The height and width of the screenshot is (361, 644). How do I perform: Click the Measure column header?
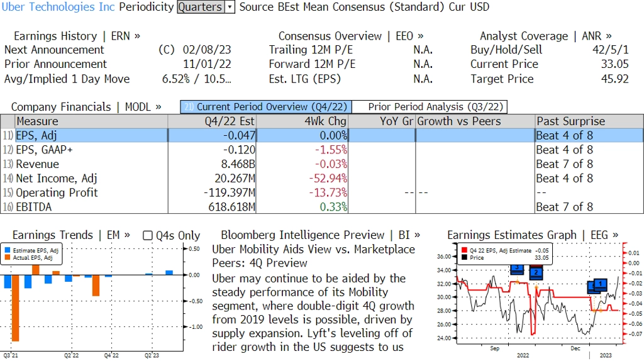pyautogui.click(x=91, y=121)
